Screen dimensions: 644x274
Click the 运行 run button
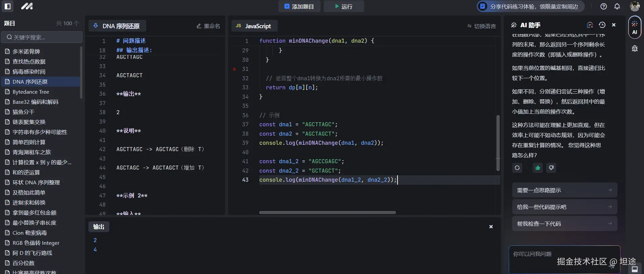(344, 6)
